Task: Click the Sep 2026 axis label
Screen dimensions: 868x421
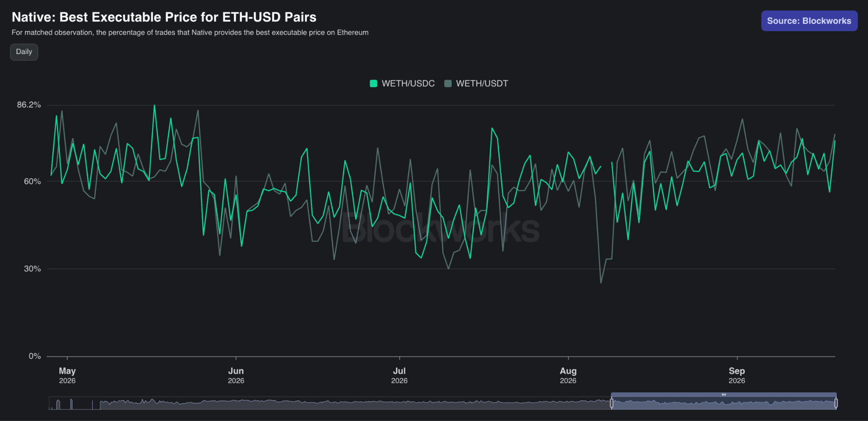Action: (737, 375)
